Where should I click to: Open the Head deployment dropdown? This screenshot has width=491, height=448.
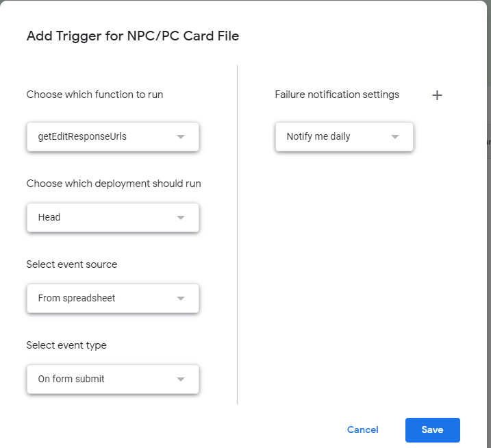pyautogui.click(x=103, y=218)
